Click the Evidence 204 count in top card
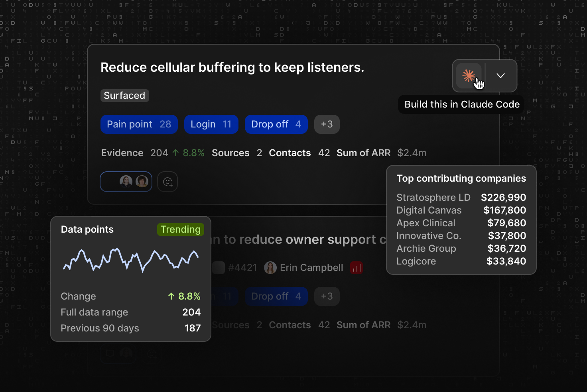The image size is (587, 392). (x=159, y=153)
